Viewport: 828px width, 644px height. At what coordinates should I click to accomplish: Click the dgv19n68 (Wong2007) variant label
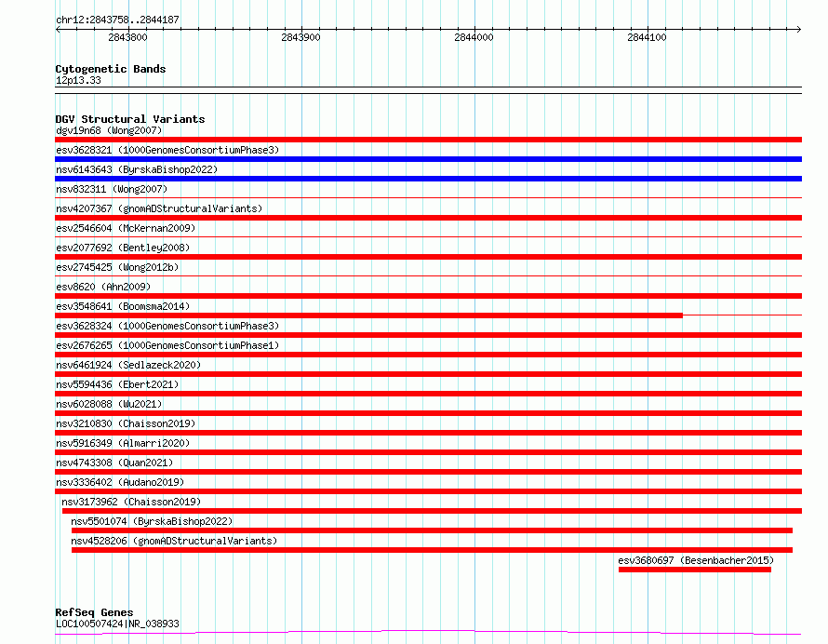tap(109, 130)
